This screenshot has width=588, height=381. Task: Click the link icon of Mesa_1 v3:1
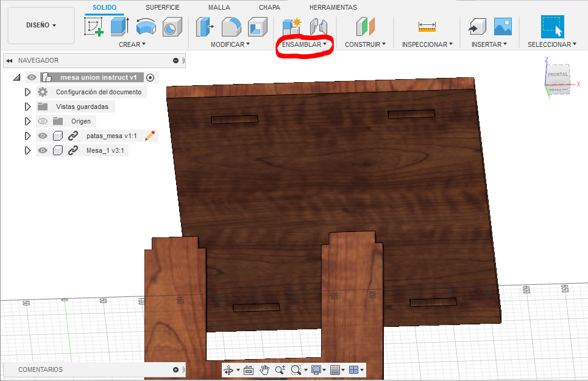[73, 150]
